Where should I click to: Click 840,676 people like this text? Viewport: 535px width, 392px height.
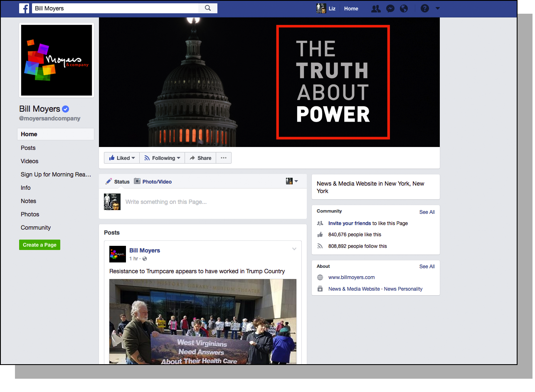(355, 235)
